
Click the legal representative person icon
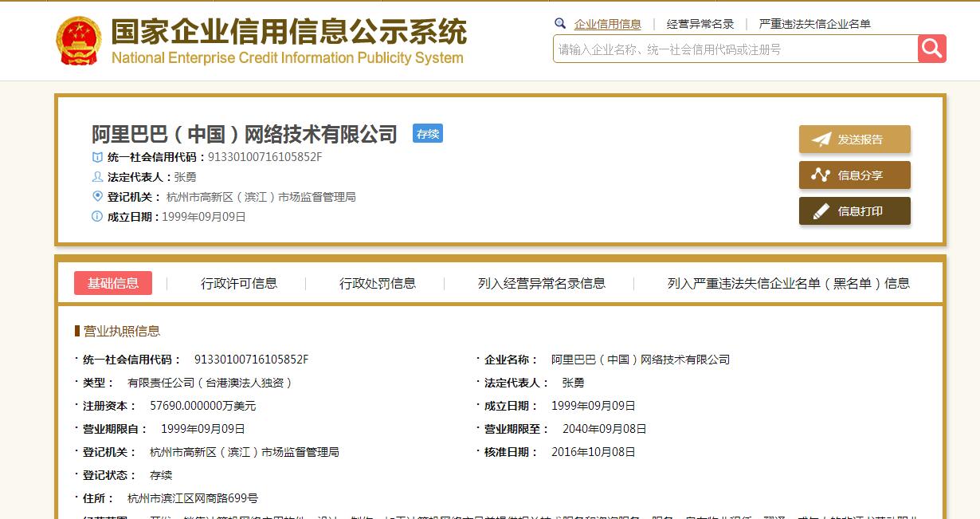97,177
